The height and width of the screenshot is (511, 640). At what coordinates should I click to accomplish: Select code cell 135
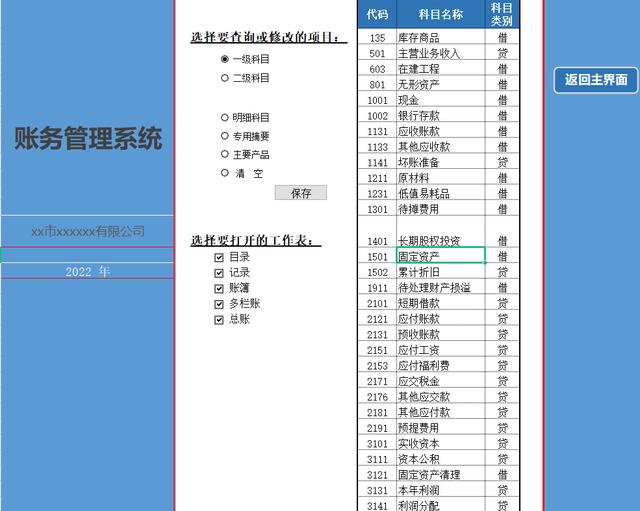(377, 38)
